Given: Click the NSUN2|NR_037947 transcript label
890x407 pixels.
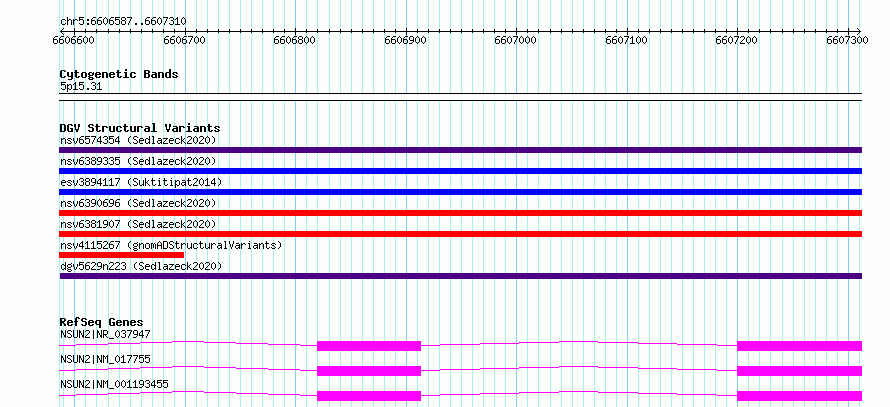Looking at the screenshot, I should click(x=105, y=334).
